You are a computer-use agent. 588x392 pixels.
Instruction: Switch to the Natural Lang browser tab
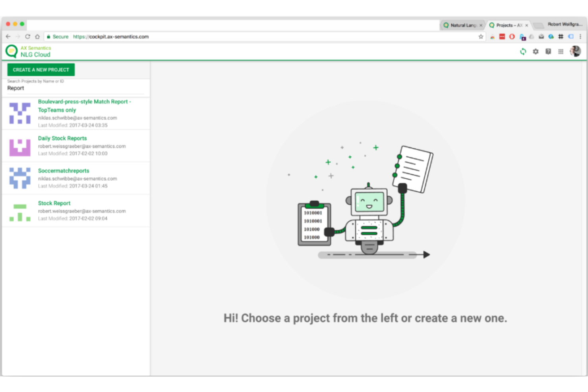pyautogui.click(x=462, y=25)
